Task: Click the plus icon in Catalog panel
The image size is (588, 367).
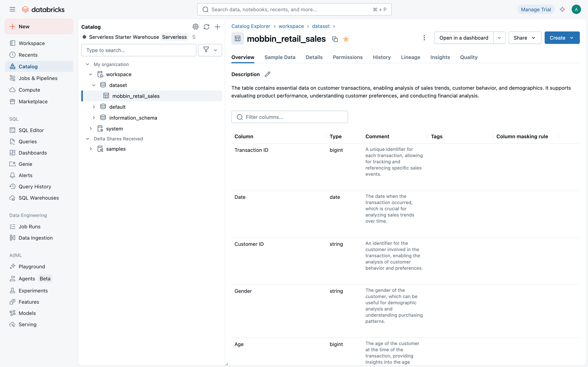Action: 217,27
